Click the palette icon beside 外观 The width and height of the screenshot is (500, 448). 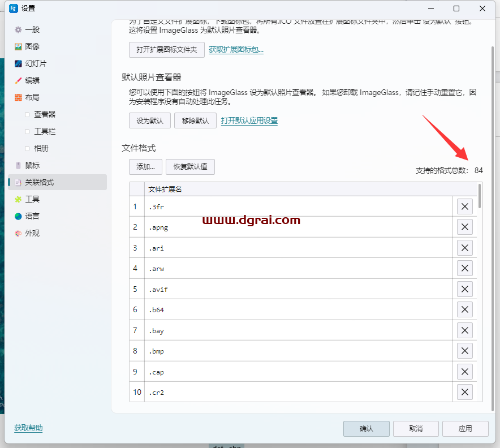pyautogui.click(x=18, y=233)
